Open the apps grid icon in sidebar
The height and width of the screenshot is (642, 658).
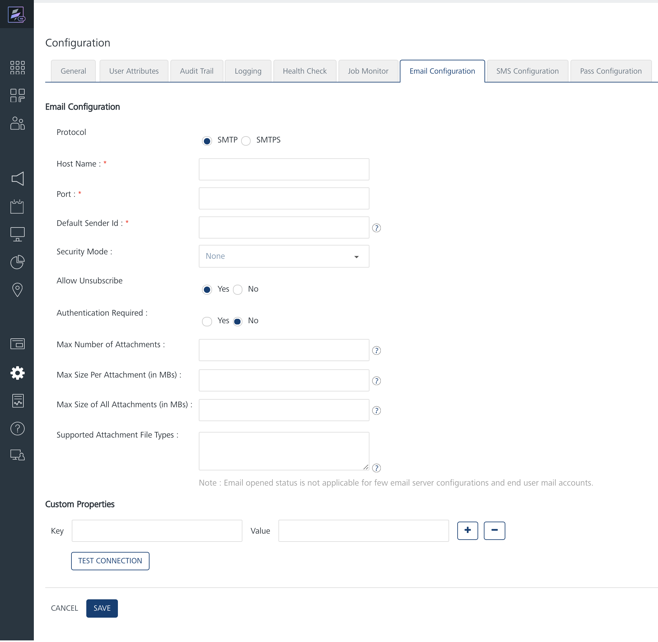[17, 68]
